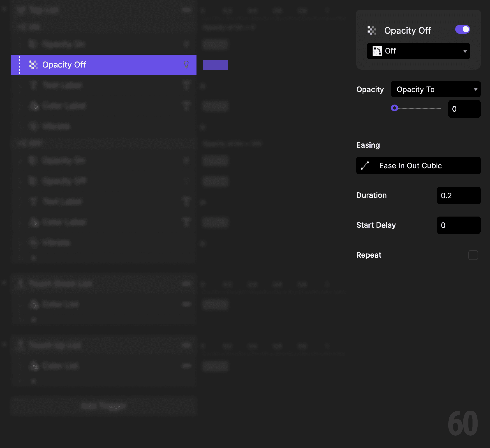Click the Duration field showing 0.2
Viewport: 490px width, 448px height.
tap(458, 195)
